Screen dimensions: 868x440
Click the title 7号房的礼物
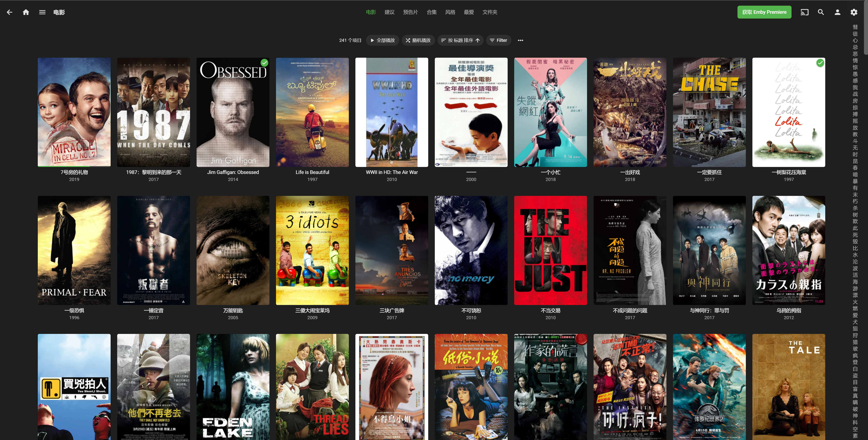(x=74, y=172)
